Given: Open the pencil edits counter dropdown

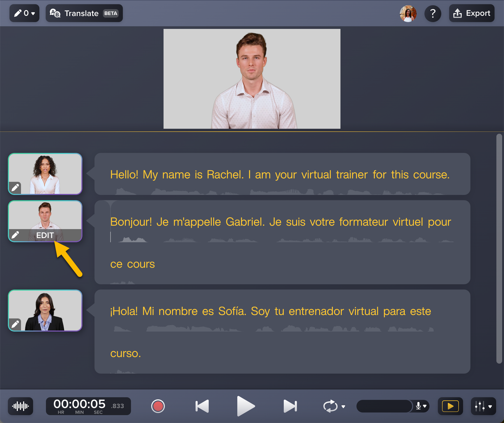Looking at the screenshot, I should point(24,13).
